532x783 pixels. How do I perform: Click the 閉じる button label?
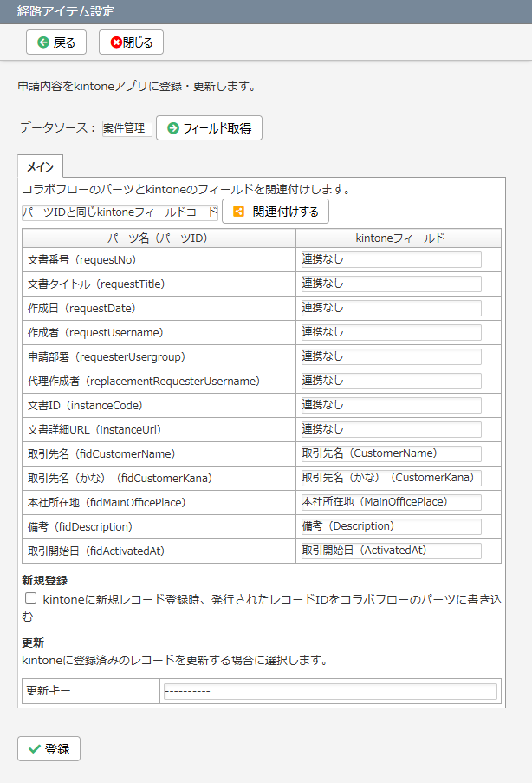tap(138, 42)
